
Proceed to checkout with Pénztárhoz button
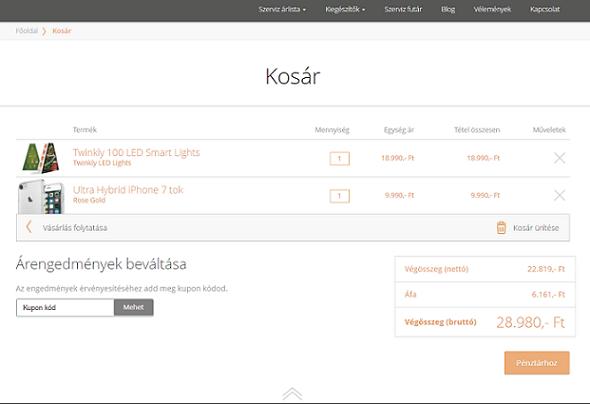click(x=537, y=363)
